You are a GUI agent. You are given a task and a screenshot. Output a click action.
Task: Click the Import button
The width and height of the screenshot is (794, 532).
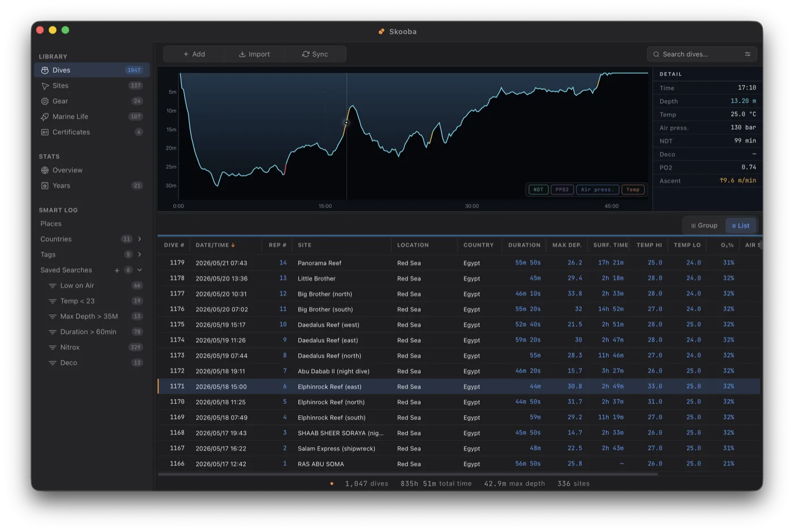pyautogui.click(x=254, y=54)
